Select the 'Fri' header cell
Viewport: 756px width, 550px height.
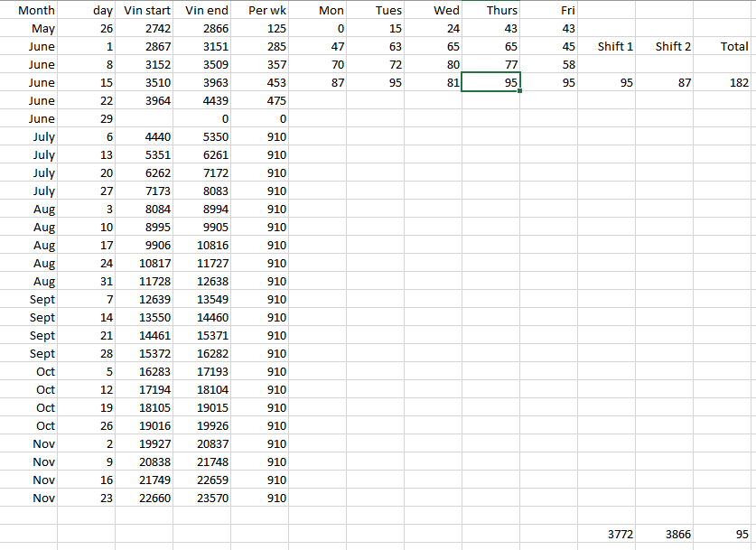click(x=548, y=10)
